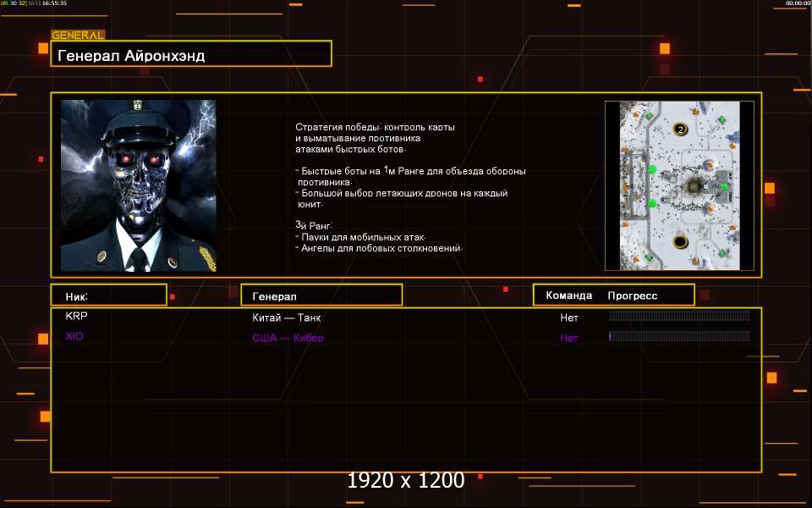Click "Ангелы для лобовых столкновений" text
812x508 pixels.
379,248
